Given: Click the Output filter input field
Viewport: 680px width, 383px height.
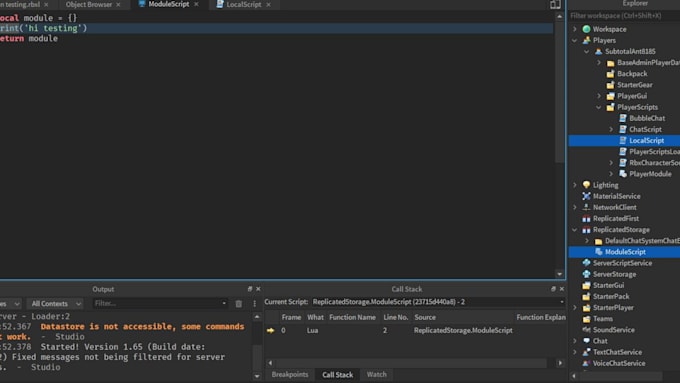Looking at the screenshot, I should [x=160, y=304].
